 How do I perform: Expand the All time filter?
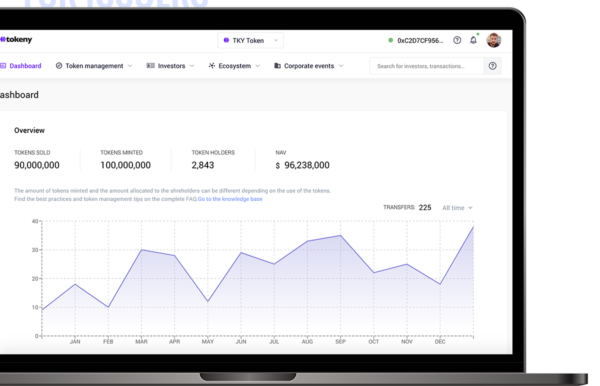tap(457, 208)
